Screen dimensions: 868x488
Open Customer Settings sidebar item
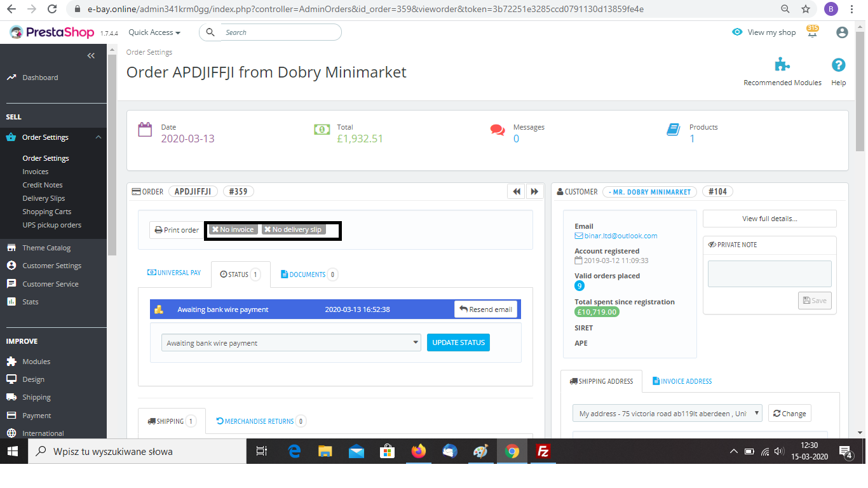click(51, 266)
